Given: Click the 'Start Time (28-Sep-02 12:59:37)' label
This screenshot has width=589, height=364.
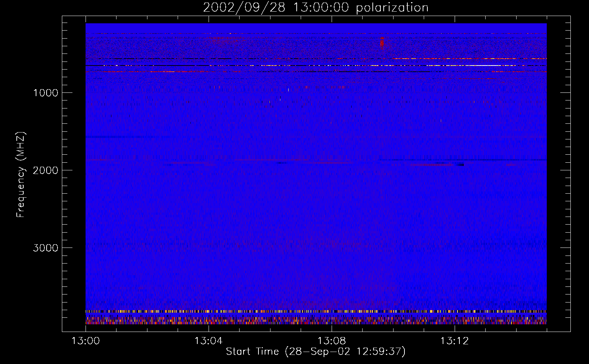Looking at the screenshot, I should point(316,352).
